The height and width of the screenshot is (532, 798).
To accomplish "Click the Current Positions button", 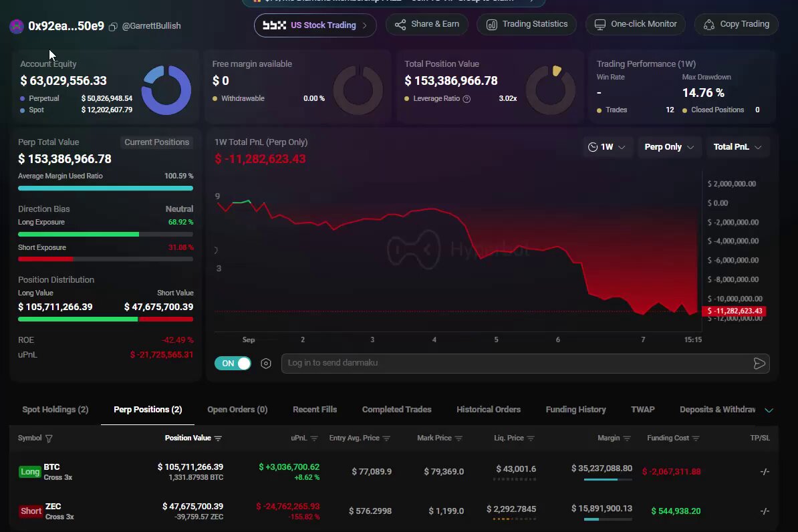I will coord(157,142).
